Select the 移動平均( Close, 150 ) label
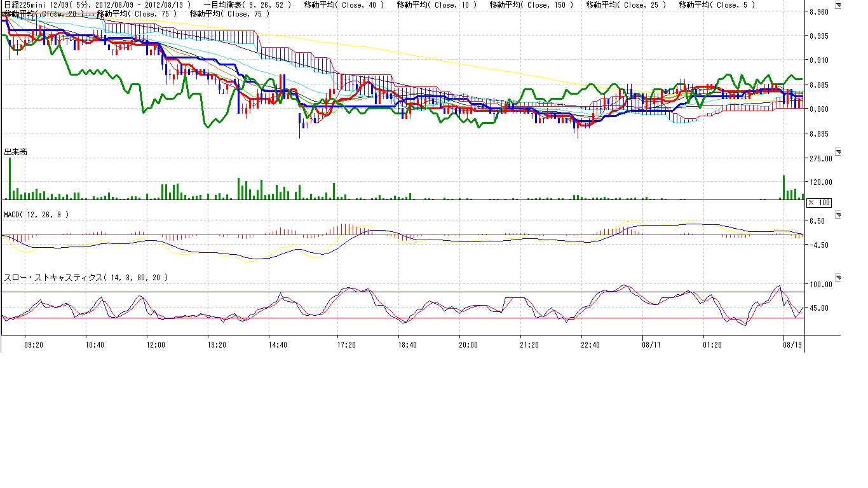The image size is (868, 488). click(x=531, y=4)
